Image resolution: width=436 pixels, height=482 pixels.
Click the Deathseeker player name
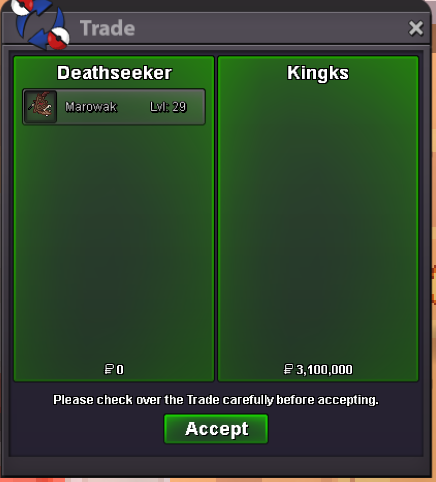point(114,73)
